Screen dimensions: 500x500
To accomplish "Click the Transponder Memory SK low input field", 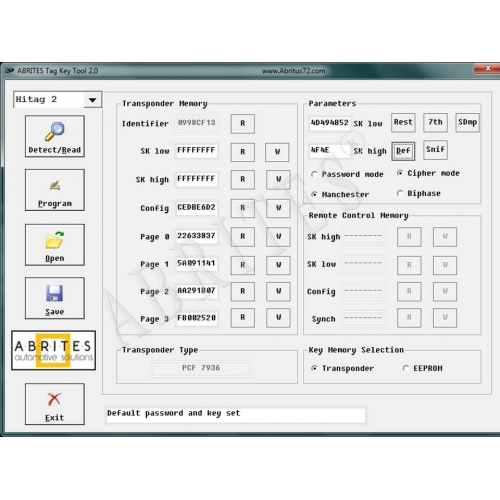I will pos(197,151).
